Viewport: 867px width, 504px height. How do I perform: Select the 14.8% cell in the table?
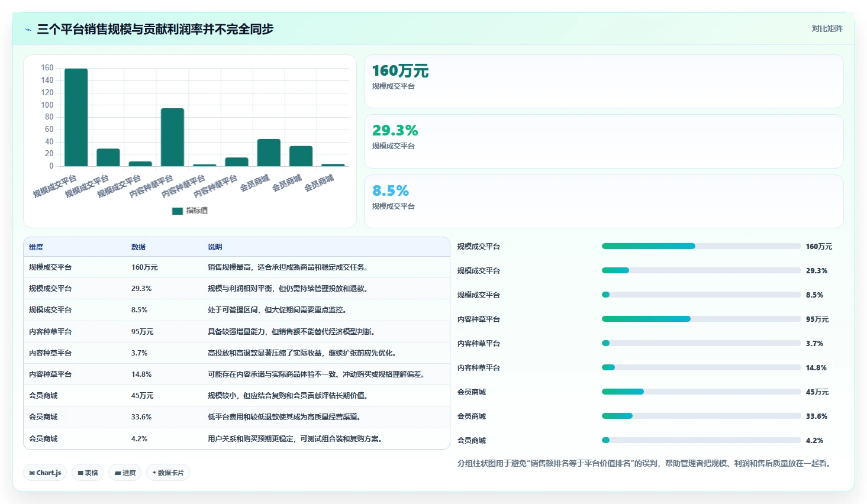141,374
